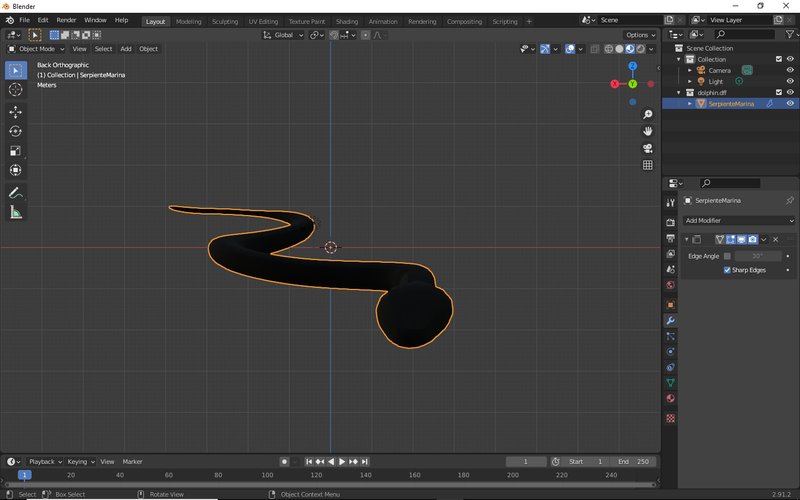Screen dimensions: 800x500
Task: Open the Tool properties tab
Action: (670, 203)
